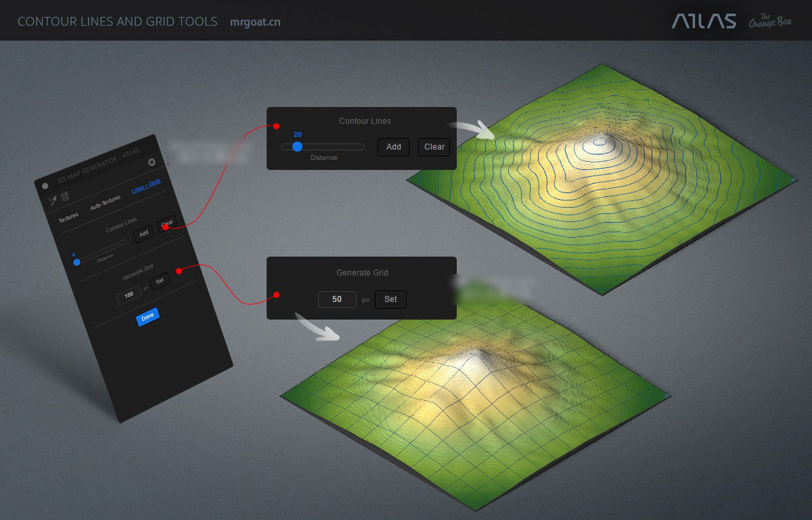Switch to the Auto-Textures tab

[x=106, y=202]
